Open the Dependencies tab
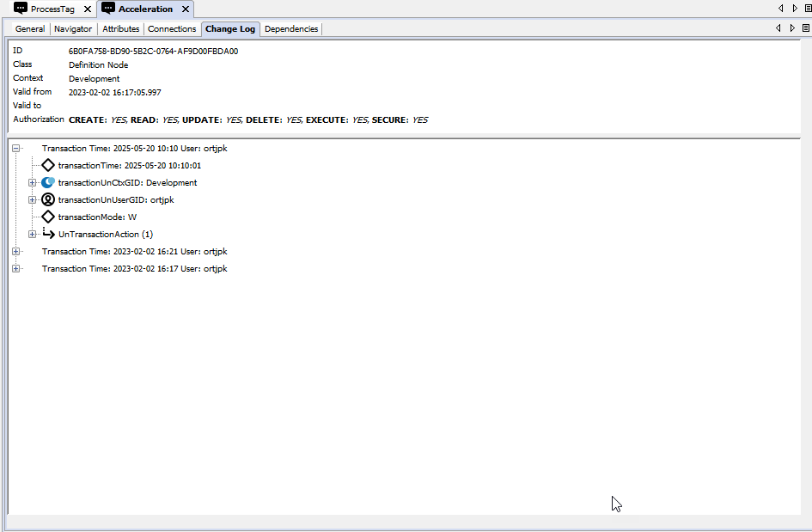812x532 pixels. tap(291, 29)
